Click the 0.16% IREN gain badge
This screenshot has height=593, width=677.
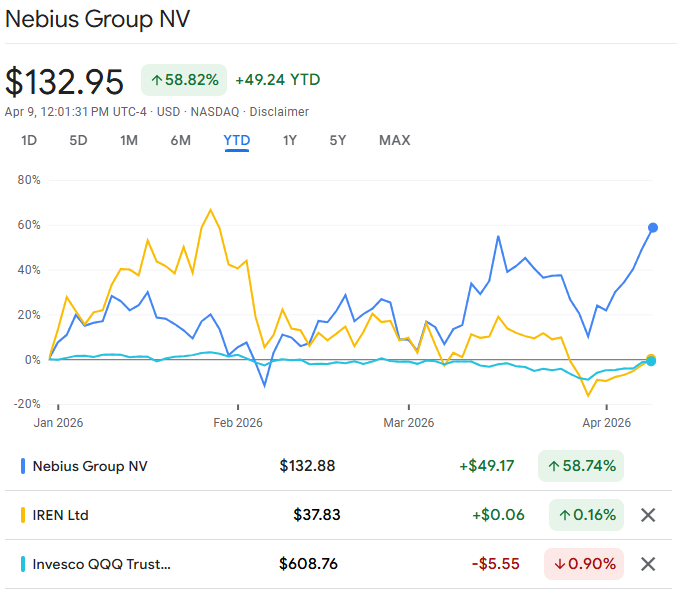tap(586, 515)
